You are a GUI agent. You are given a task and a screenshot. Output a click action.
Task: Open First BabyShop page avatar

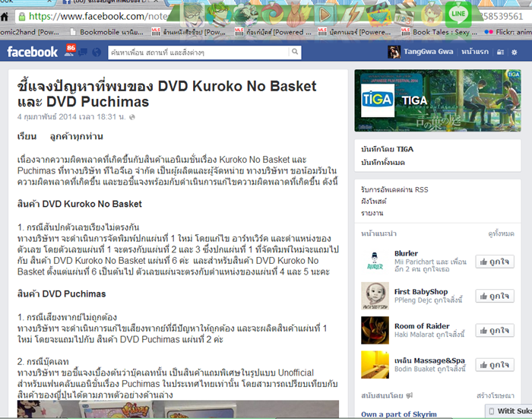(x=375, y=296)
